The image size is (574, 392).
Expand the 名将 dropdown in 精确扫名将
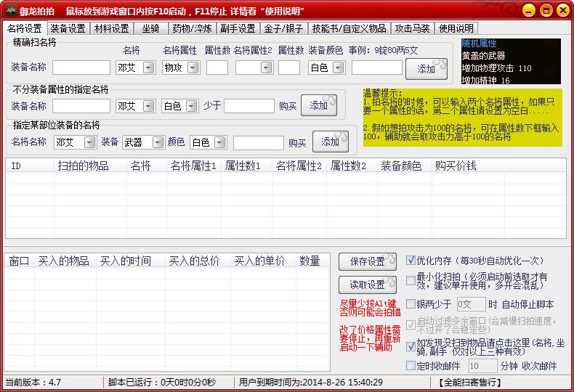(148, 68)
